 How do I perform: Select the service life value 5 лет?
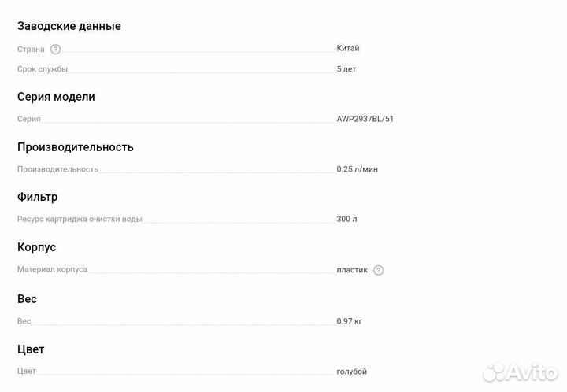(x=346, y=69)
